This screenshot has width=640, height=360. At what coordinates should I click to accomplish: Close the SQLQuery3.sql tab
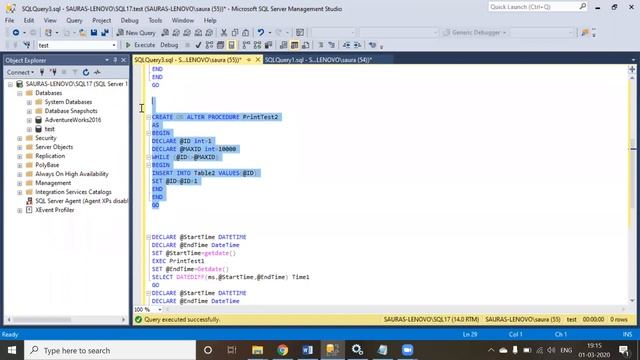(x=258, y=60)
